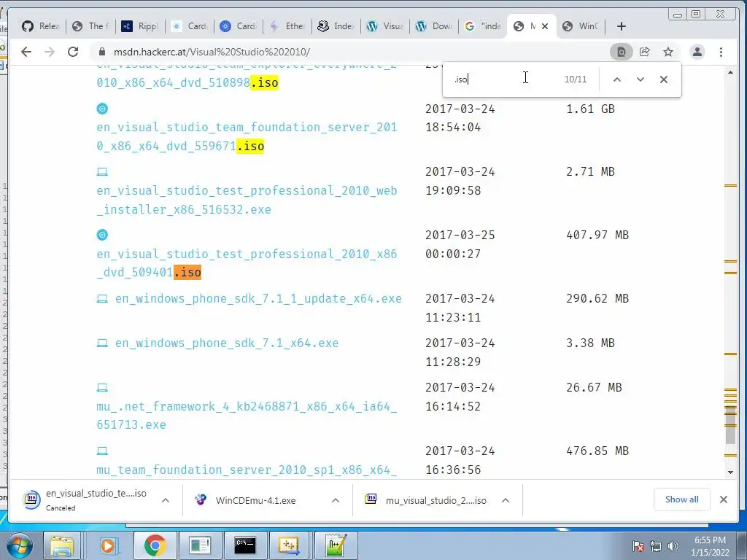Click computer icon above mu_team_foundation_server file
The width and height of the screenshot is (747, 560).
click(x=102, y=451)
